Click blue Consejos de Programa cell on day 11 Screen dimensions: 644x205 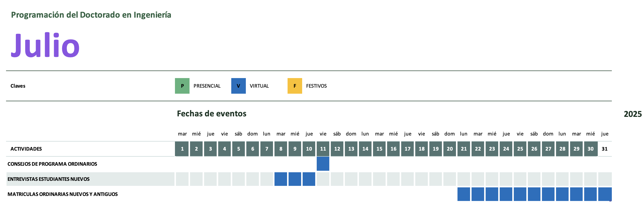323,164
